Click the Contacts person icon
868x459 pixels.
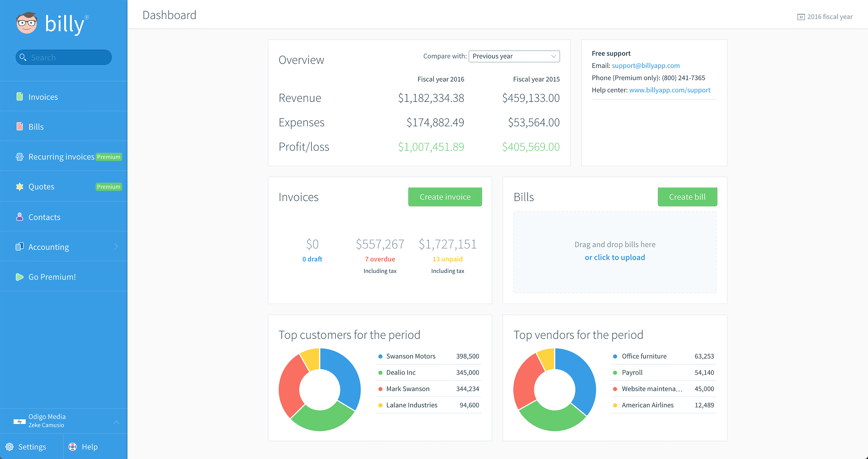pyautogui.click(x=20, y=217)
